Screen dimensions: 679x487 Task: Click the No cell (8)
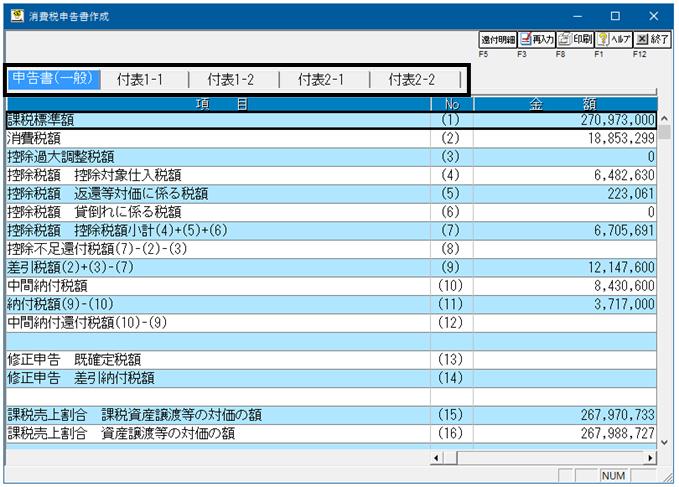point(450,249)
